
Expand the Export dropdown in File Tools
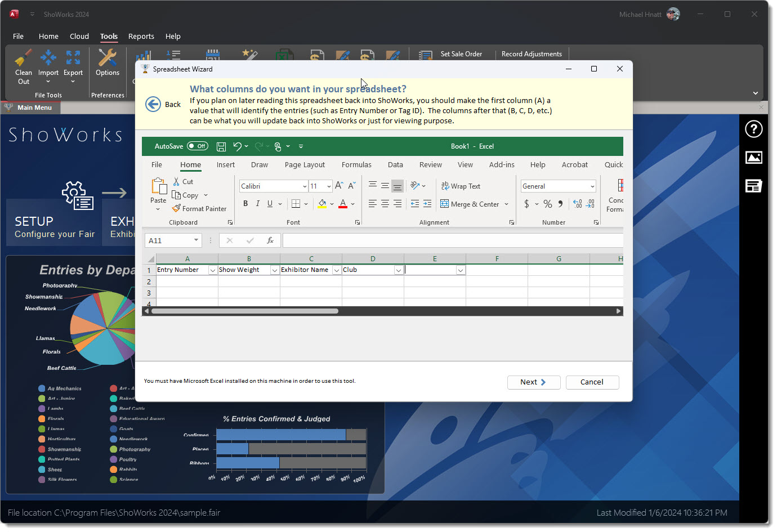tap(73, 82)
